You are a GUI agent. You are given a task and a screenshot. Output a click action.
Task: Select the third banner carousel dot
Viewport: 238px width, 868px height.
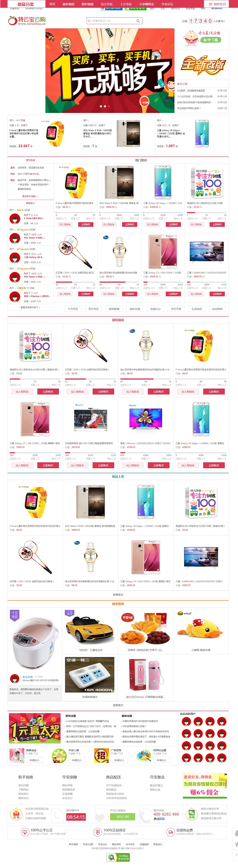point(109,106)
